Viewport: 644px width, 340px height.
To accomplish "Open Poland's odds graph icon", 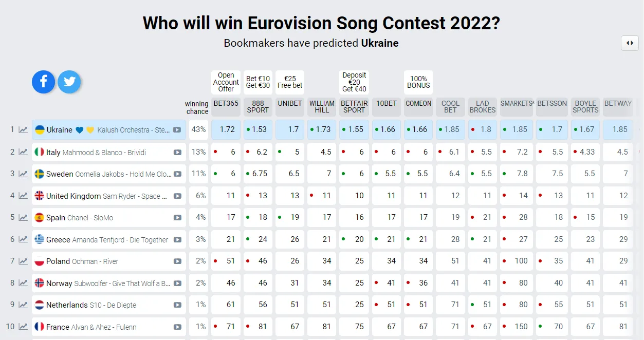I will coord(23,261).
